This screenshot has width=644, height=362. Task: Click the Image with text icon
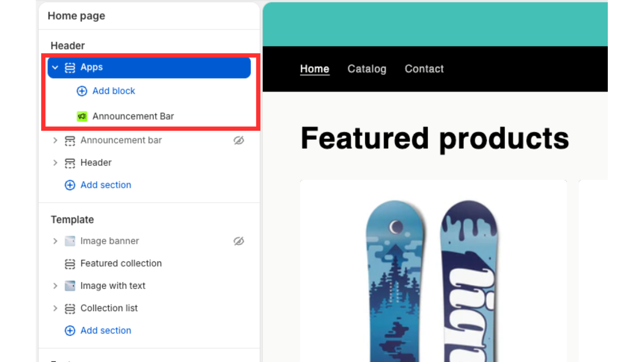click(x=70, y=286)
